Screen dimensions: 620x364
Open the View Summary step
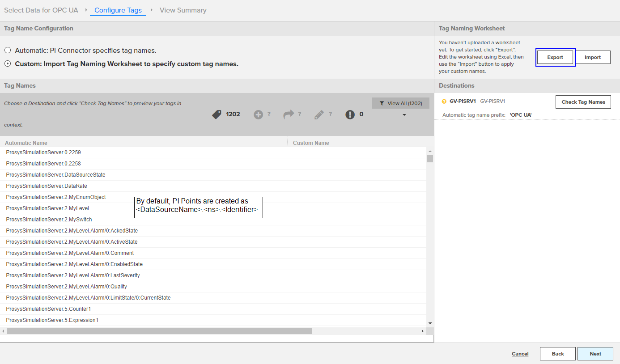point(183,10)
